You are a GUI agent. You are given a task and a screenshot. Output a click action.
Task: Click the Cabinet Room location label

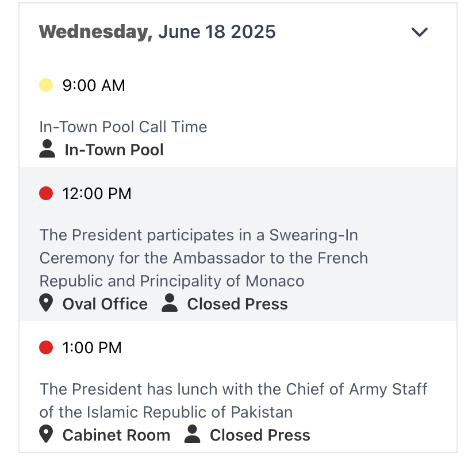(x=116, y=435)
